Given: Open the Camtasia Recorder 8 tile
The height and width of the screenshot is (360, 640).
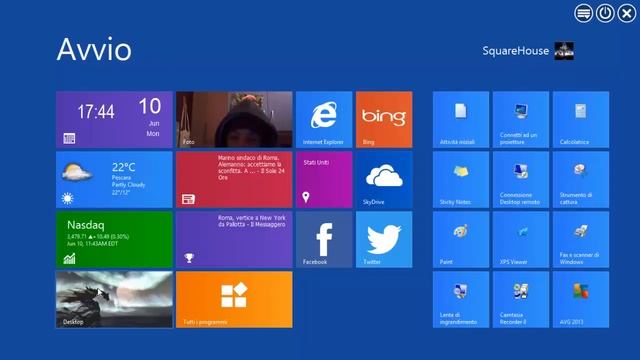Looking at the screenshot, I should (x=521, y=300).
